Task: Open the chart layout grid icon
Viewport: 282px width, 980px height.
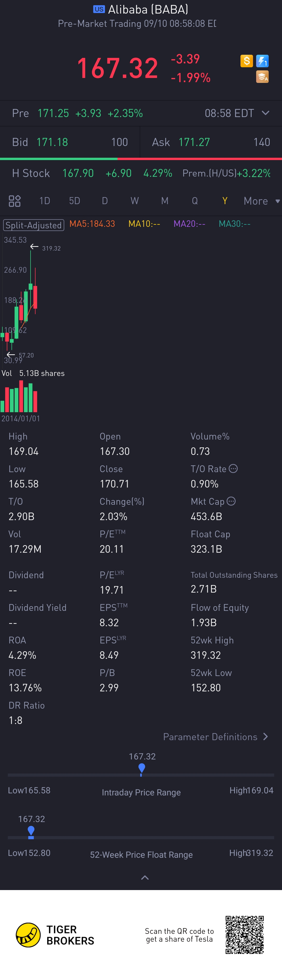Action: pos(14,201)
